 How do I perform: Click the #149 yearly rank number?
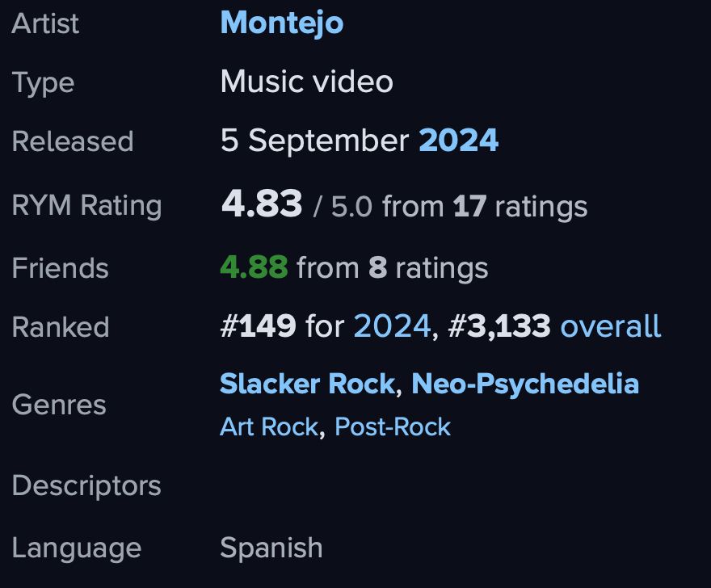click(258, 326)
